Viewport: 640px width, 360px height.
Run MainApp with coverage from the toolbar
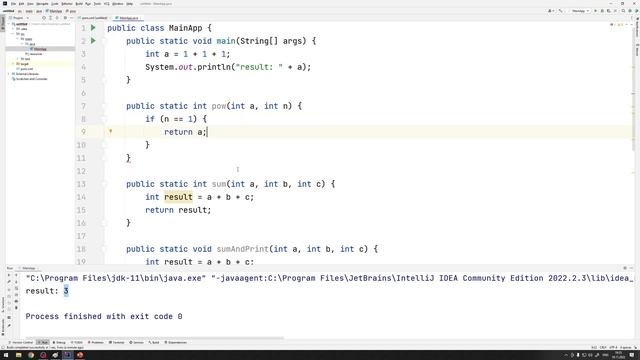click(x=609, y=11)
